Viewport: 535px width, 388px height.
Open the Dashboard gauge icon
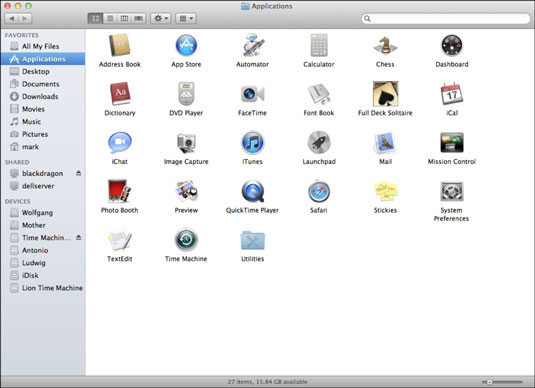tap(452, 45)
